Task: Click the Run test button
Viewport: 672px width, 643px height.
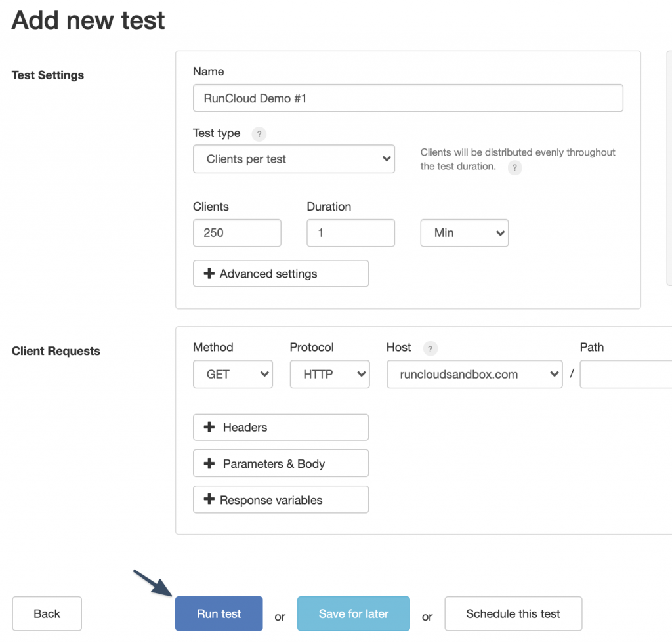Action: pyautogui.click(x=219, y=613)
